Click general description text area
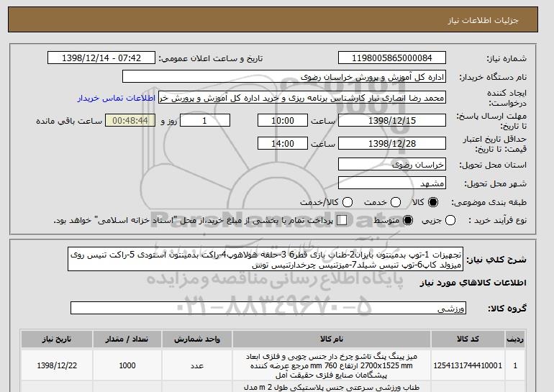The height and width of the screenshot is (392, 554). 265,260
